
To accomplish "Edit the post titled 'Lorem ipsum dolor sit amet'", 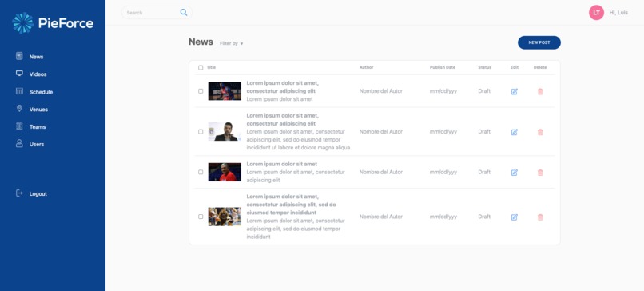I will pos(515,173).
